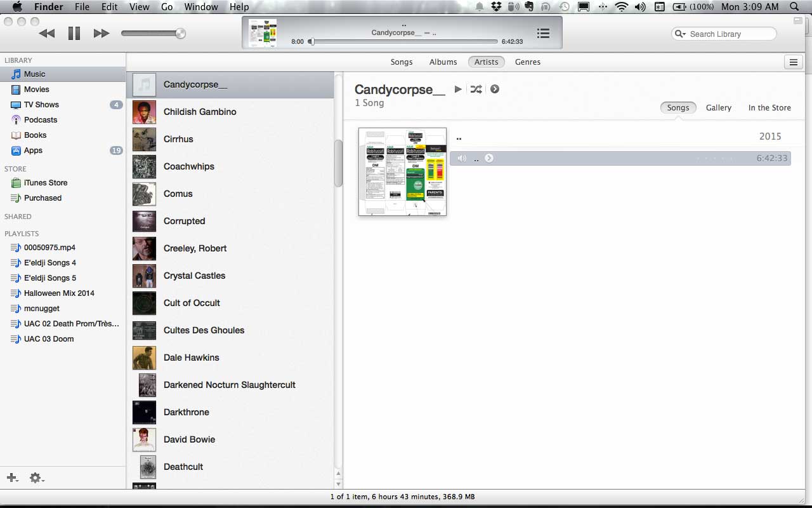Switch to the Songs view tab
Image resolution: width=812 pixels, height=508 pixels.
402,62
